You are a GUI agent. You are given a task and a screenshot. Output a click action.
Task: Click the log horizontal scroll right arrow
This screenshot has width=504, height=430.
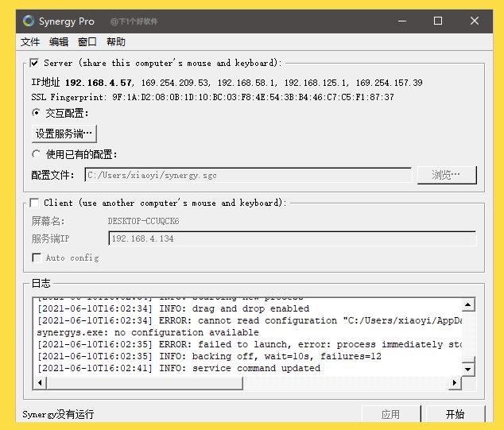455,383
